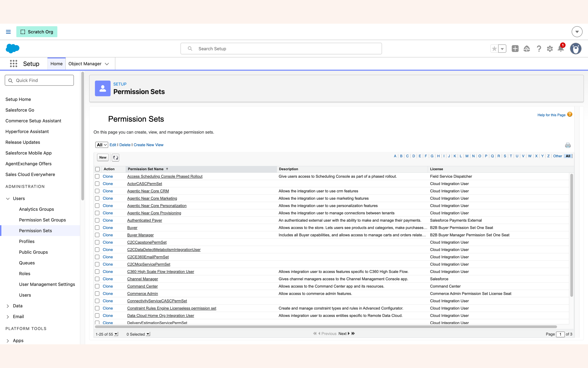The width and height of the screenshot is (588, 368).
Task: Click the Help for this Page link
Action: point(551,115)
